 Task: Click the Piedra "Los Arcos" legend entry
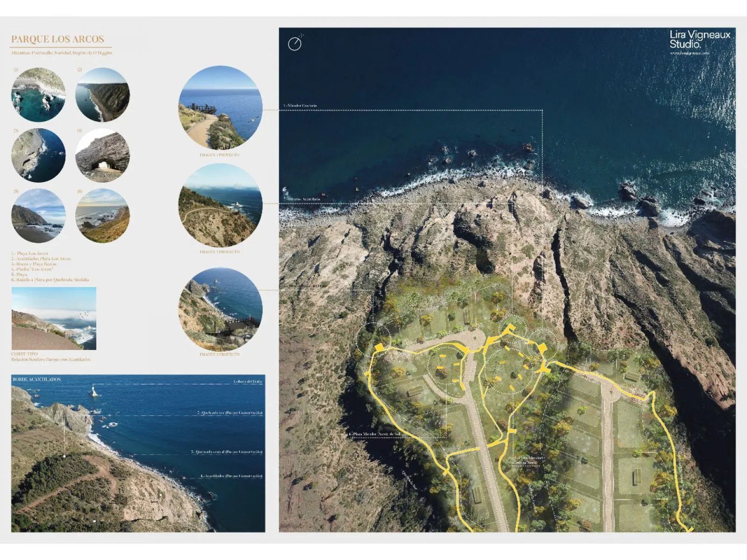coord(33,269)
